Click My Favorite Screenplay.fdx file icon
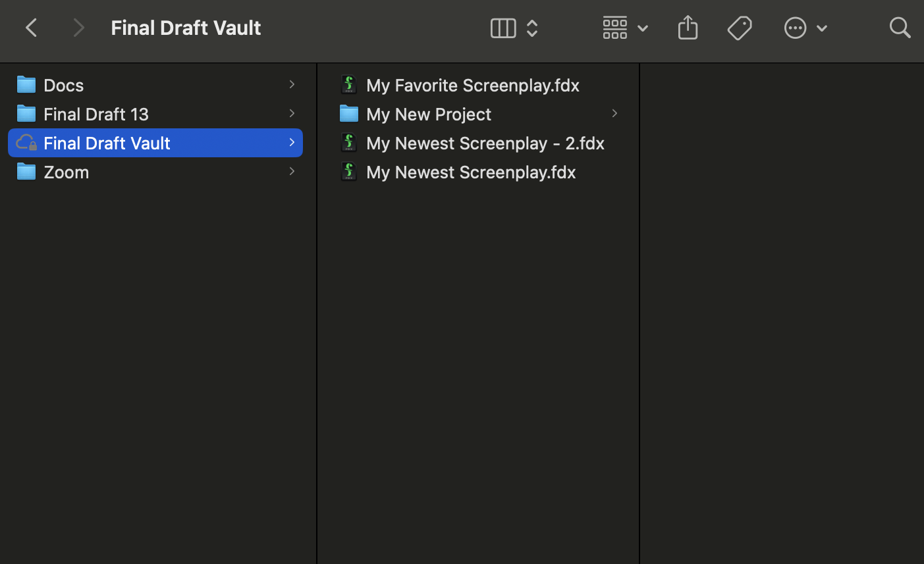924x564 pixels. pyautogui.click(x=349, y=85)
